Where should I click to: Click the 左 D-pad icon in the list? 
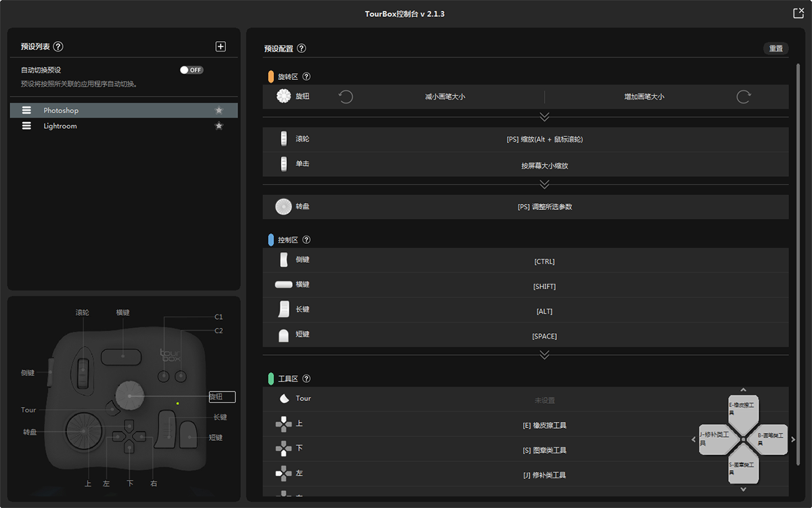284,474
